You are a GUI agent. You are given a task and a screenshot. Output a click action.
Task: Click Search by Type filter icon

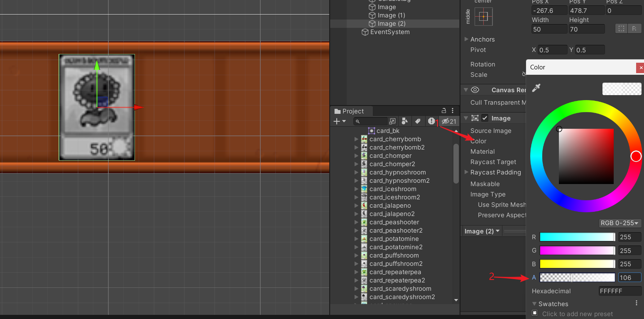point(405,121)
